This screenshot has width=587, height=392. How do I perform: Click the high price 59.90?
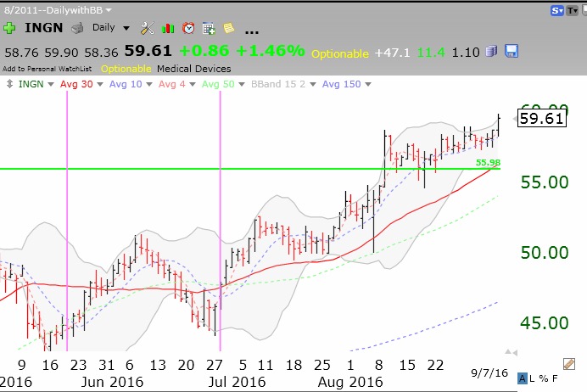click(61, 53)
